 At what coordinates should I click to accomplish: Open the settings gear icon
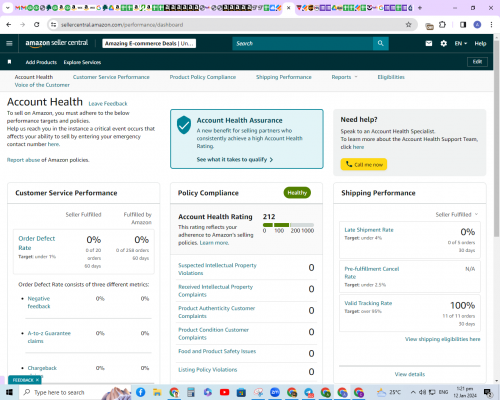coord(443,43)
